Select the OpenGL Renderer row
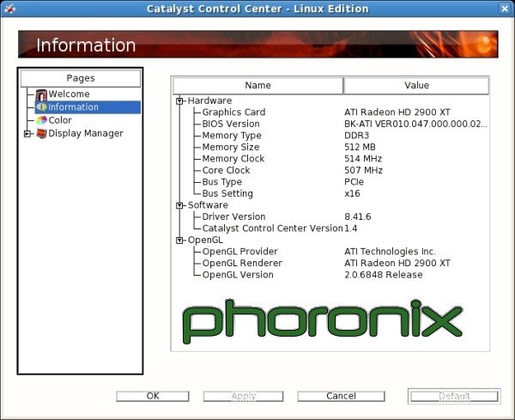 [241, 264]
